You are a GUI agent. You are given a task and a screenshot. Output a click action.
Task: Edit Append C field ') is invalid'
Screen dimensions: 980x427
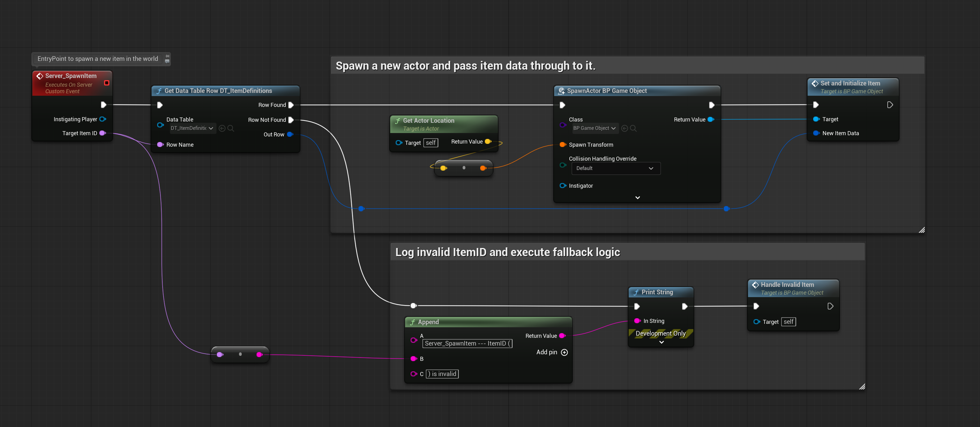pyautogui.click(x=442, y=374)
